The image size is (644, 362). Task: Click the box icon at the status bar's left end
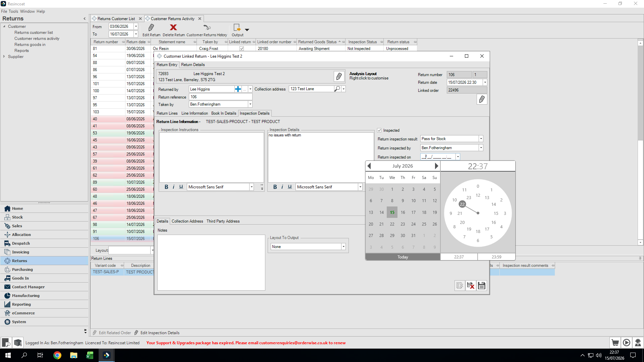18,343
